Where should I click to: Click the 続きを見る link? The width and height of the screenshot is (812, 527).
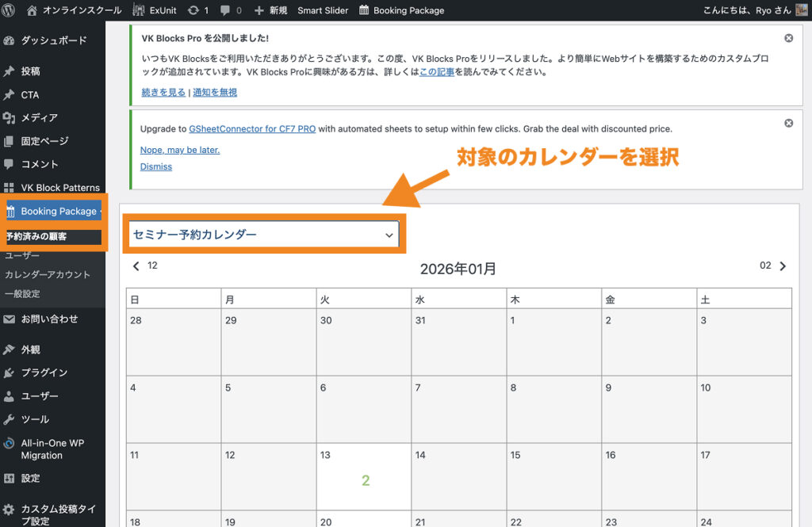pos(163,92)
